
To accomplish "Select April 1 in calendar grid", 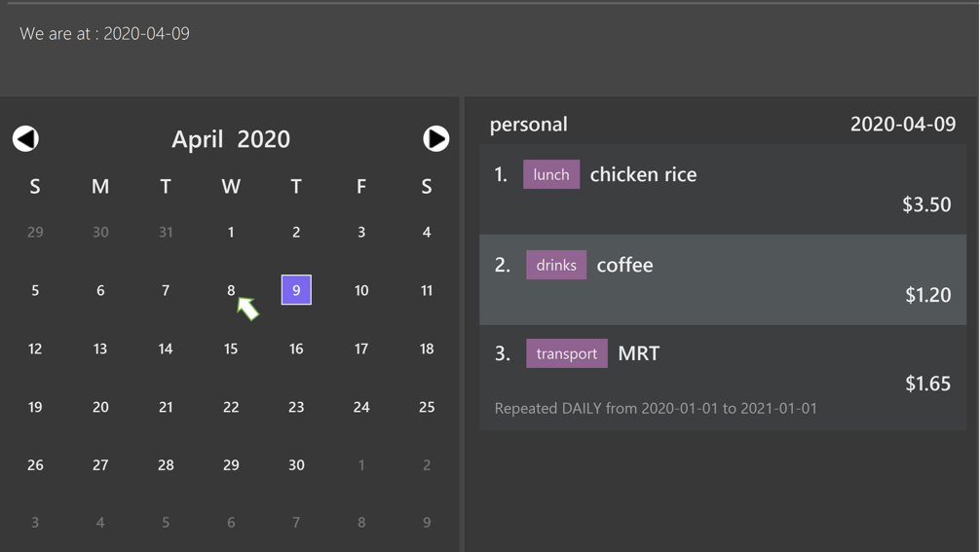I will [231, 233].
